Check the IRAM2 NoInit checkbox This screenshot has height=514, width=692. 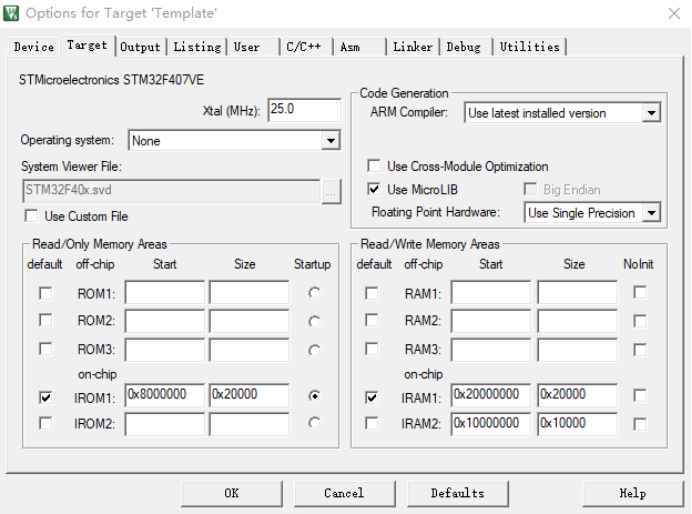[640, 424]
